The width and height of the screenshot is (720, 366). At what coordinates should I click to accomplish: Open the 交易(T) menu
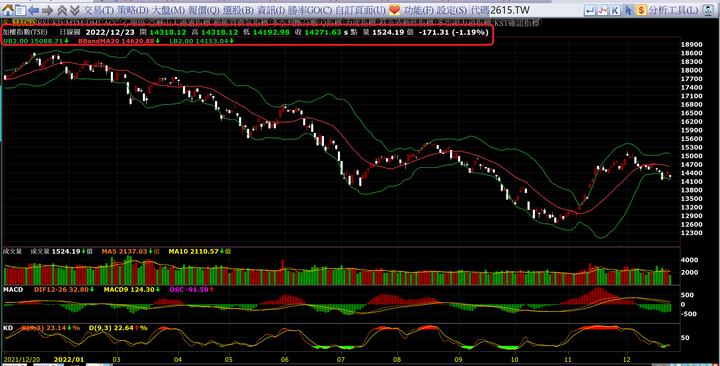point(99,10)
